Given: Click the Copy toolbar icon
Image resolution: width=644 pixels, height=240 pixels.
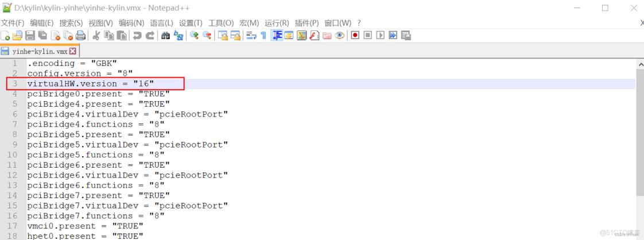Looking at the screenshot, I should point(109,36).
